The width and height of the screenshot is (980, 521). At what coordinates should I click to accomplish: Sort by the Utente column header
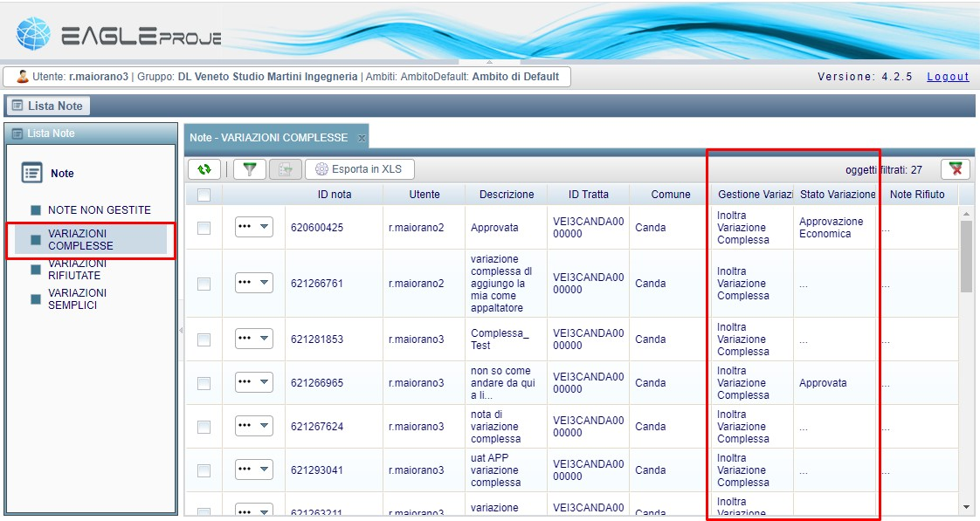pos(424,195)
